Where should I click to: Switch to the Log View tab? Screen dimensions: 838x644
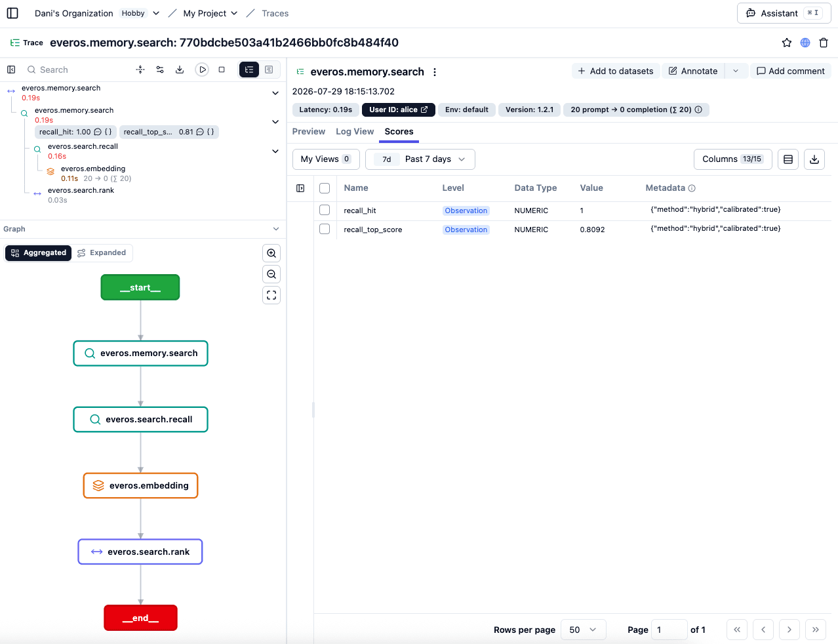pos(355,131)
